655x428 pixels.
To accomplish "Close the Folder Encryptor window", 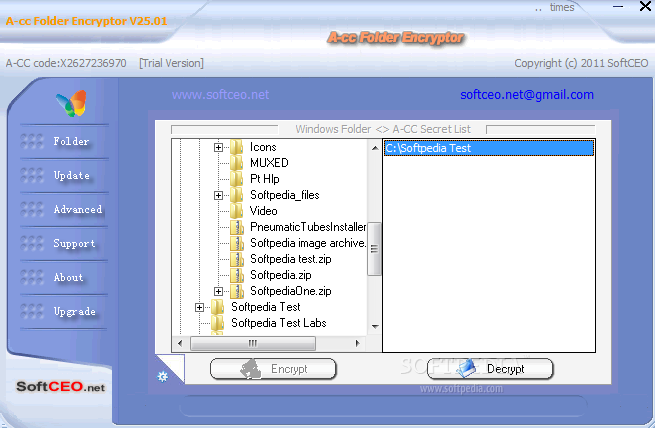I will 645,6.
